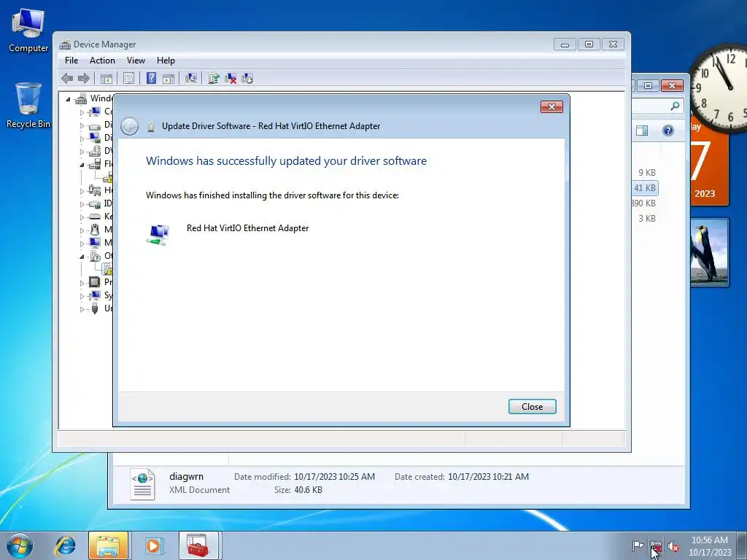Screen dimensions: 747x560
Task: Launch Windows Media Player from taskbar
Action: [x=153, y=545]
